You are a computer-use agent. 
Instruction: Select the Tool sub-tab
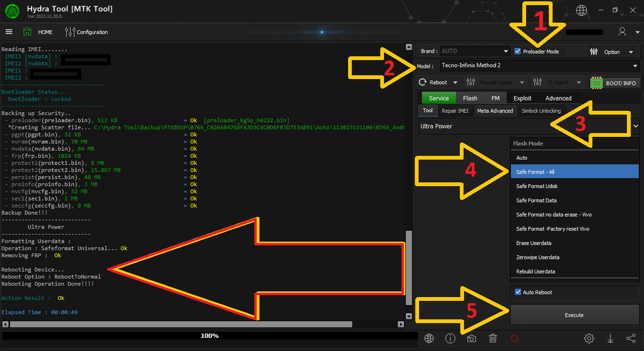click(428, 111)
